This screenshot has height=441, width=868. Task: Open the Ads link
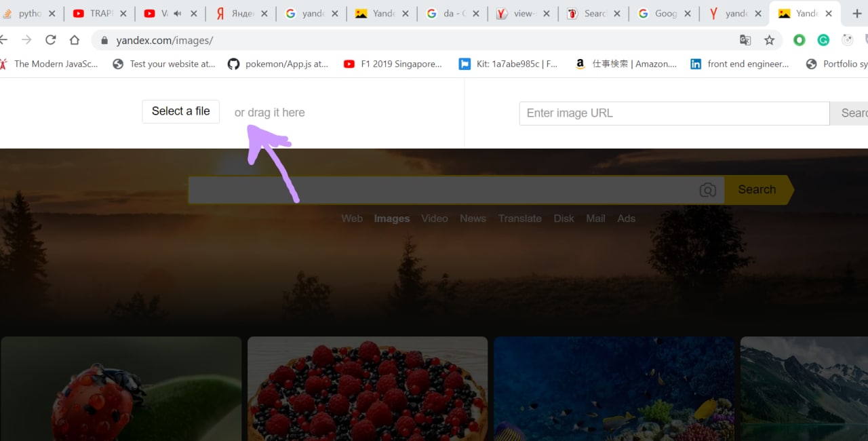coord(627,218)
